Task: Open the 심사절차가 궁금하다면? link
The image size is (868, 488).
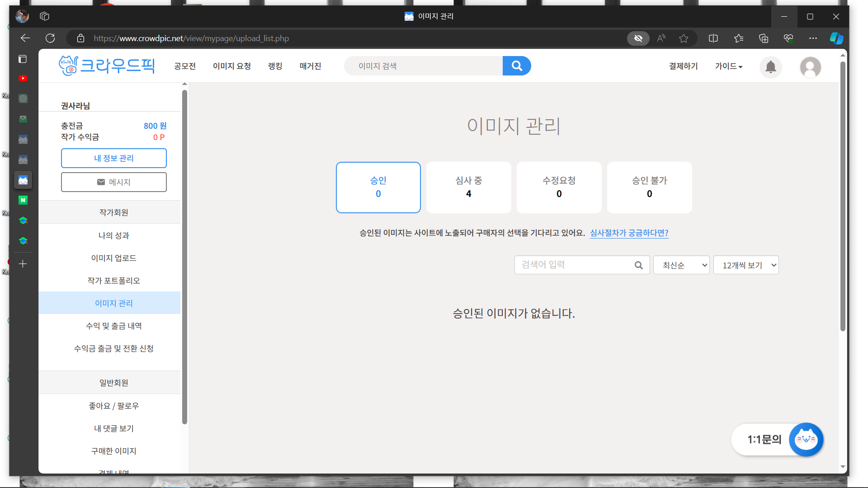Action: click(x=629, y=233)
